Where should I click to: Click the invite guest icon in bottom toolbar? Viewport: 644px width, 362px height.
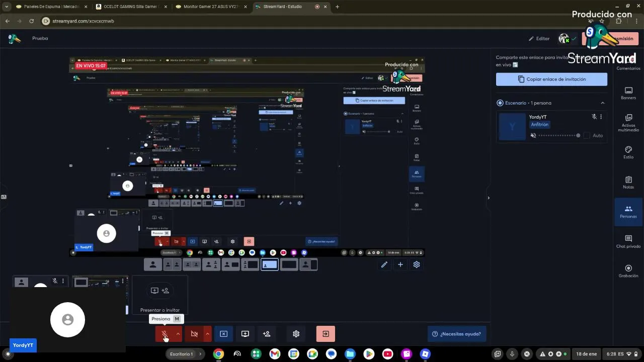267,334
